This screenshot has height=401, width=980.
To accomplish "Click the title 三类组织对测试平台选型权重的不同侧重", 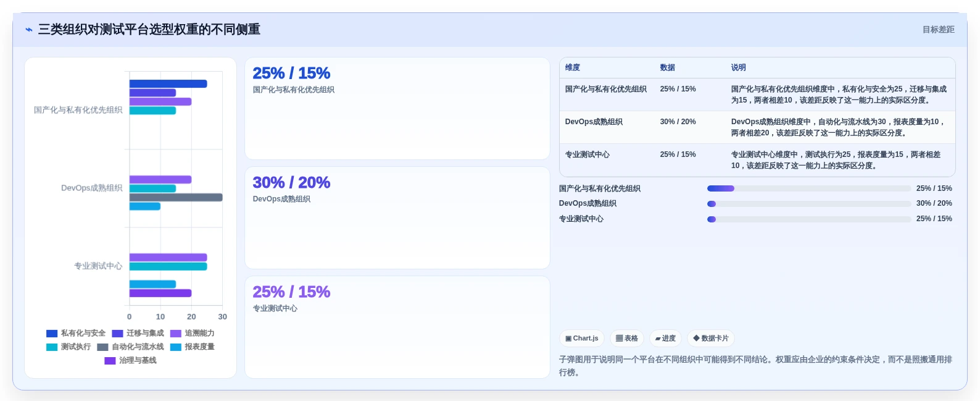I will [x=149, y=29].
